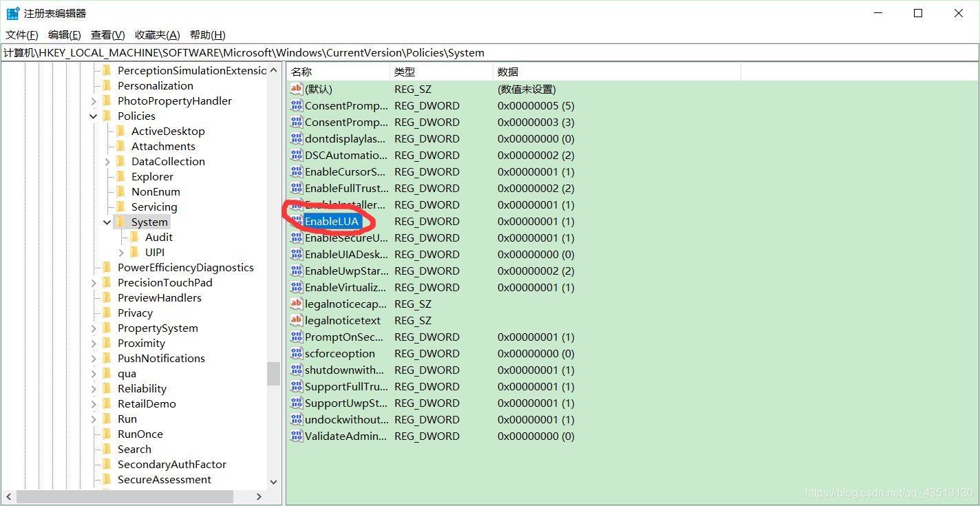The width and height of the screenshot is (980, 506).
Task: Open the 编辑(E) menu
Action: [x=65, y=34]
